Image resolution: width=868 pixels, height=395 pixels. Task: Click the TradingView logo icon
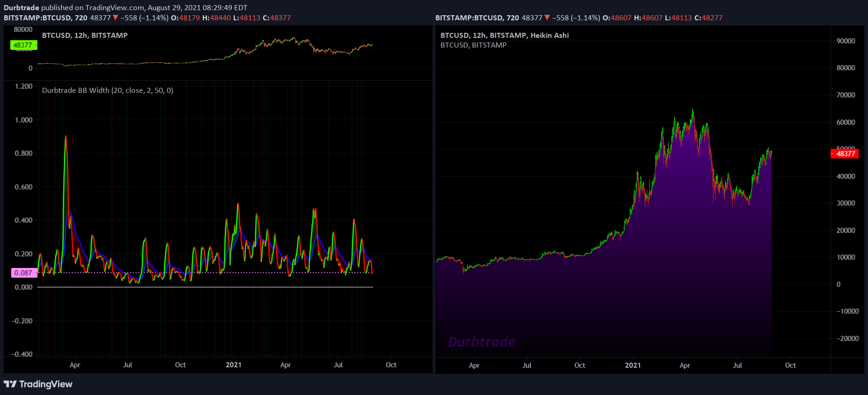point(10,384)
